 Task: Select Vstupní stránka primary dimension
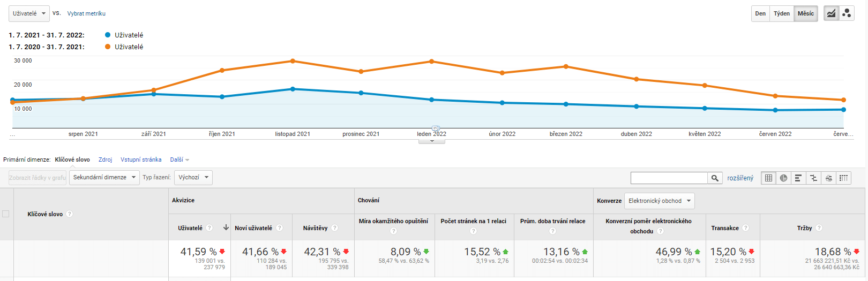click(141, 160)
